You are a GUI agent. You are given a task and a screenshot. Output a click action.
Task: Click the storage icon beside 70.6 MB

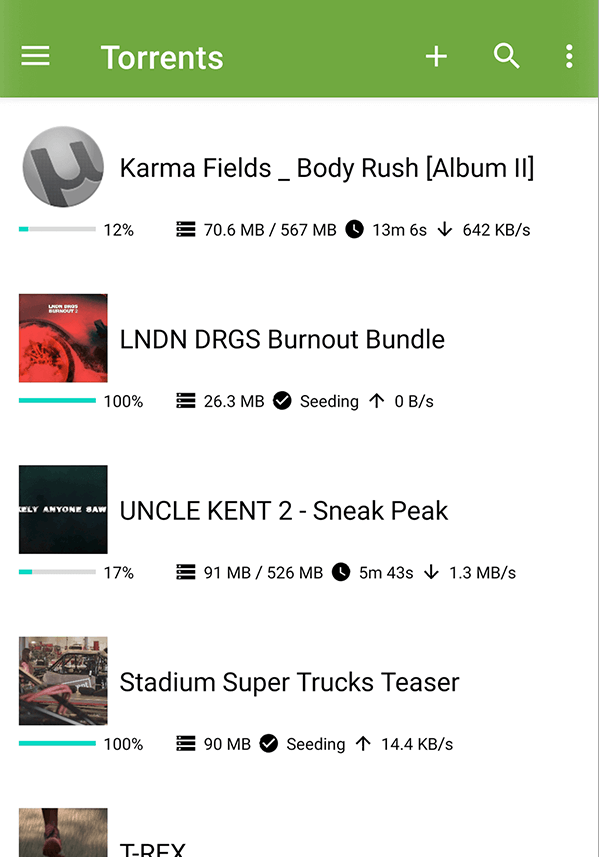tap(186, 230)
